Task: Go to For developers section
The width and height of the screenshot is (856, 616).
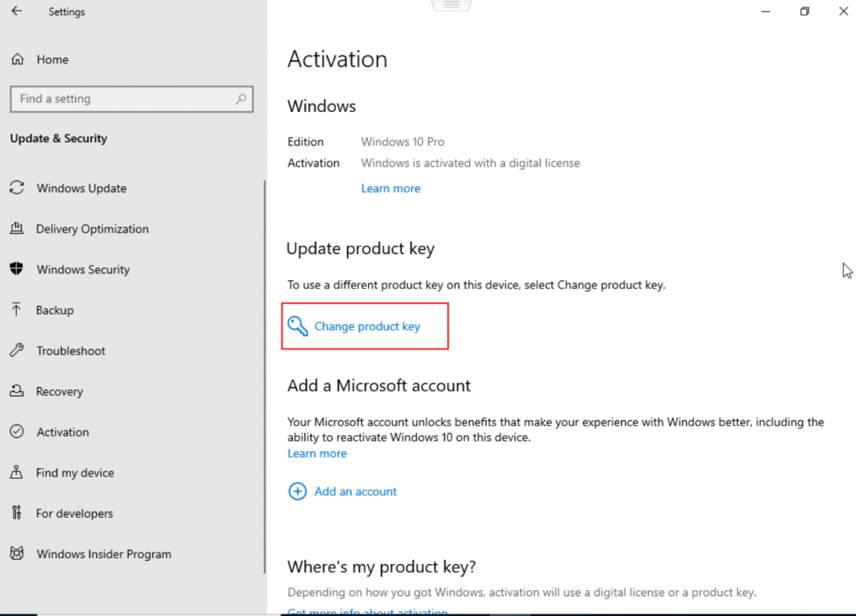Action: point(74,513)
